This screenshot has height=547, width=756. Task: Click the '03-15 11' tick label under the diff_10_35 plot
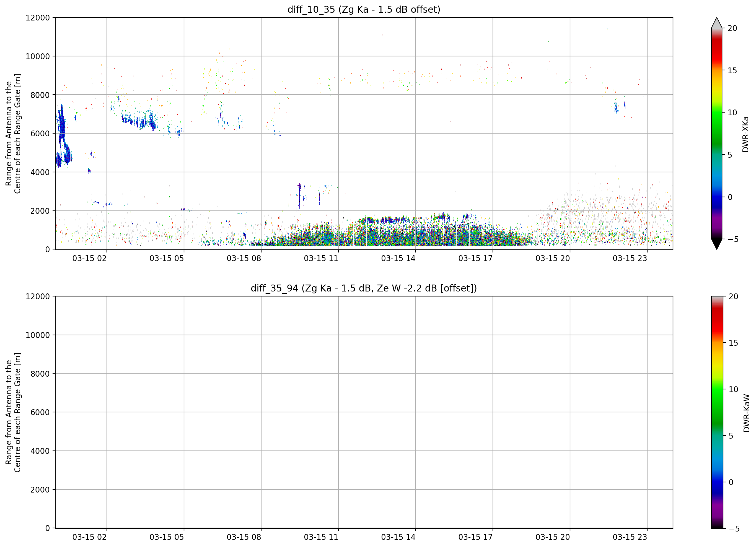coord(321,258)
